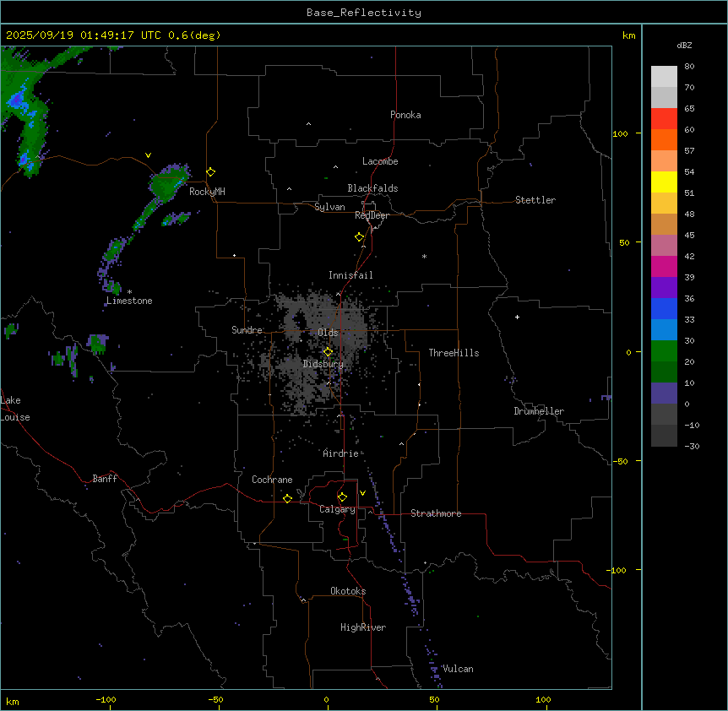728x711 pixels.
Task: Click the Stettler city label
Action: [535, 200]
